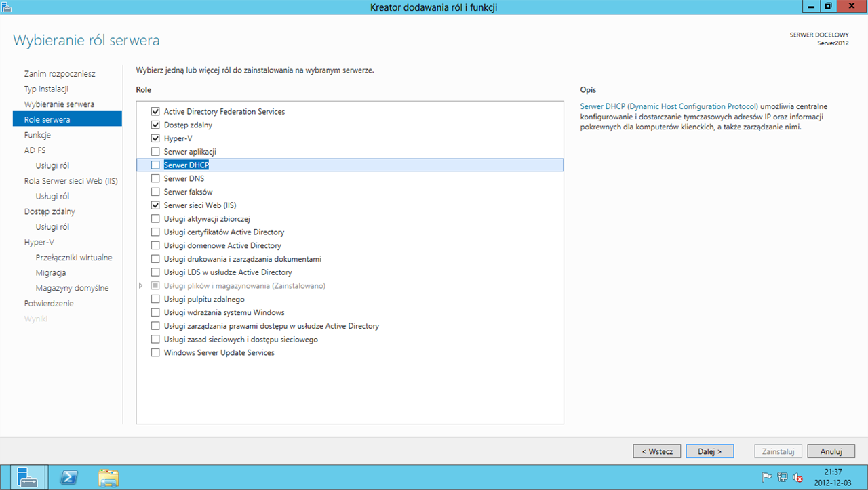868x490 pixels.
Task: Uncheck Serwer sieci Web (IIS) role
Action: pyautogui.click(x=155, y=205)
